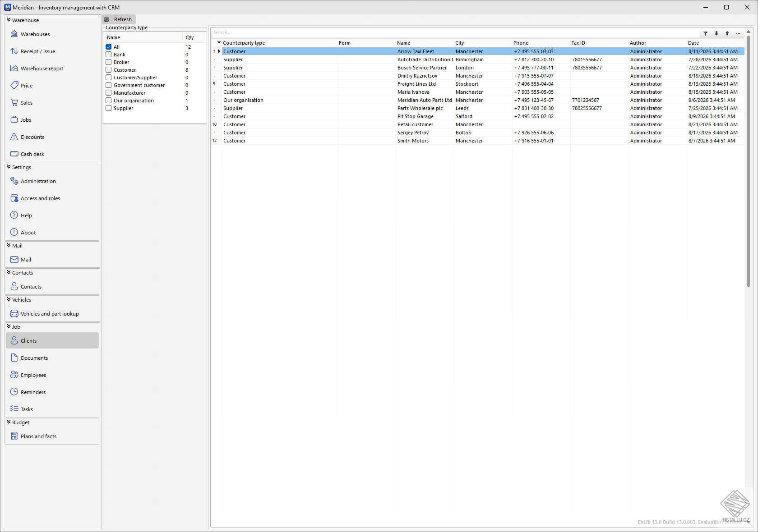The image size is (758, 532).
Task: Go to Employees section
Action: pos(52,375)
